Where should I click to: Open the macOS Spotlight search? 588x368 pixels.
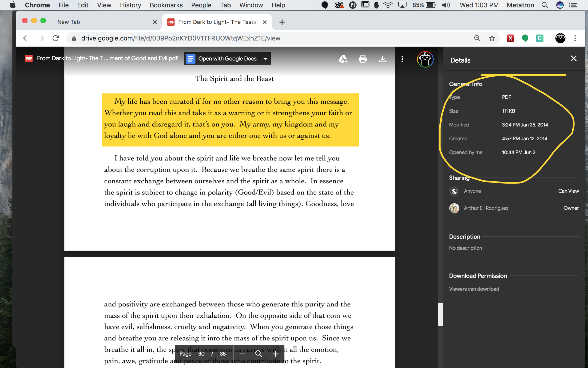click(x=545, y=5)
